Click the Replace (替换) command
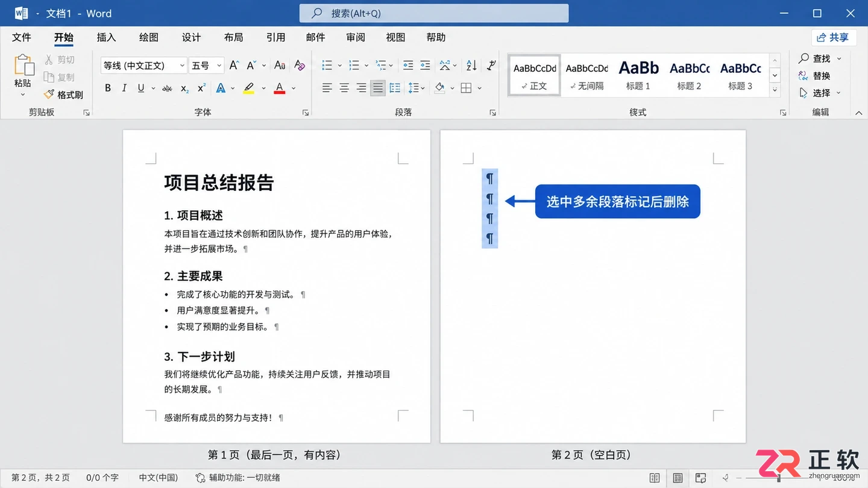 click(814, 76)
